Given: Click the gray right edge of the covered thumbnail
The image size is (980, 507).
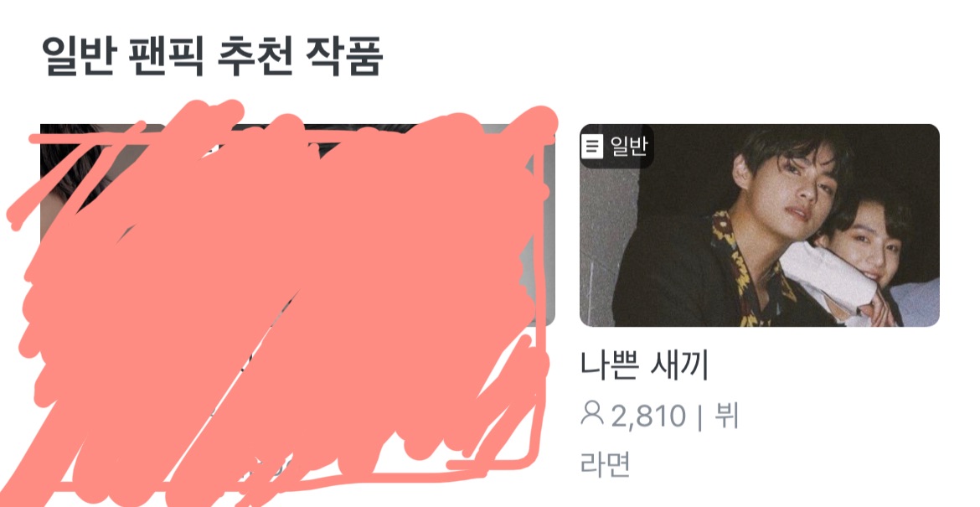Looking at the screenshot, I should [x=548, y=225].
